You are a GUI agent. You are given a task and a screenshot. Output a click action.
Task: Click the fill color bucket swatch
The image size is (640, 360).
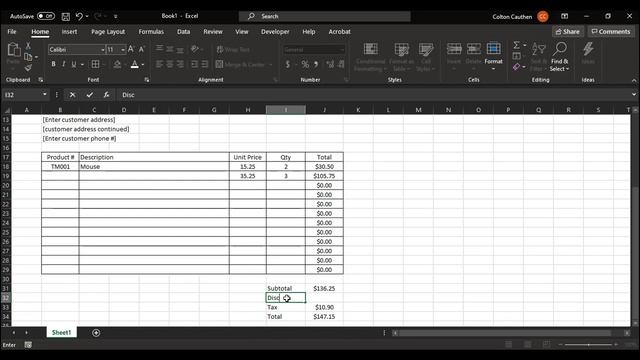click(x=117, y=64)
